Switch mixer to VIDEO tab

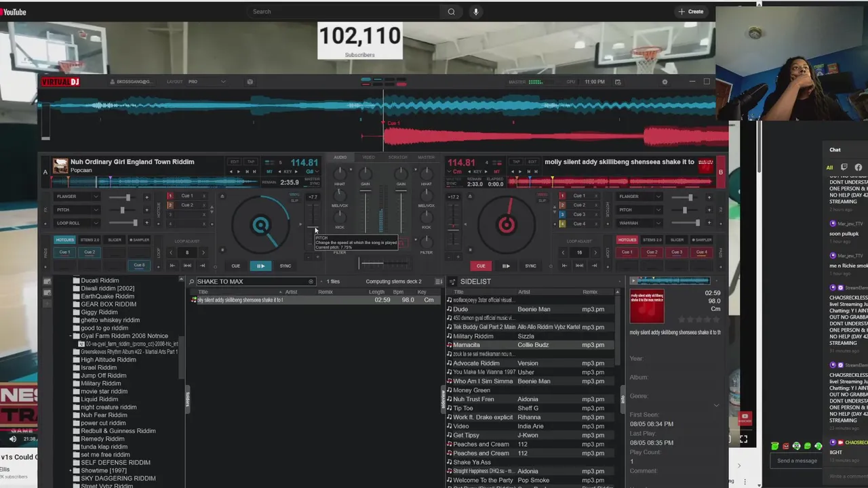(368, 157)
